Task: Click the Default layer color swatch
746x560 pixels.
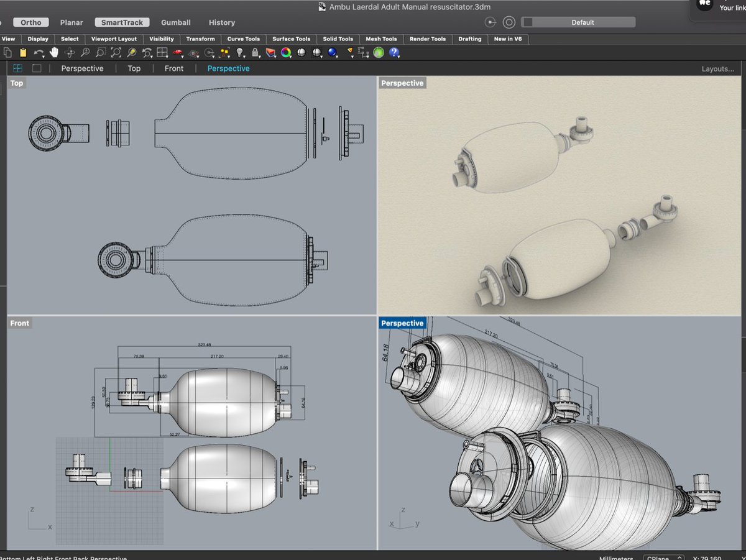Action: [528, 22]
